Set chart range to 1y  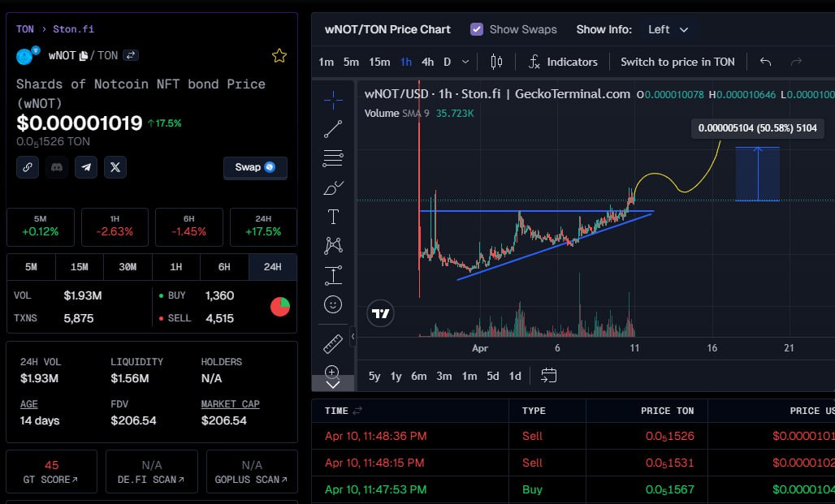point(396,377)
